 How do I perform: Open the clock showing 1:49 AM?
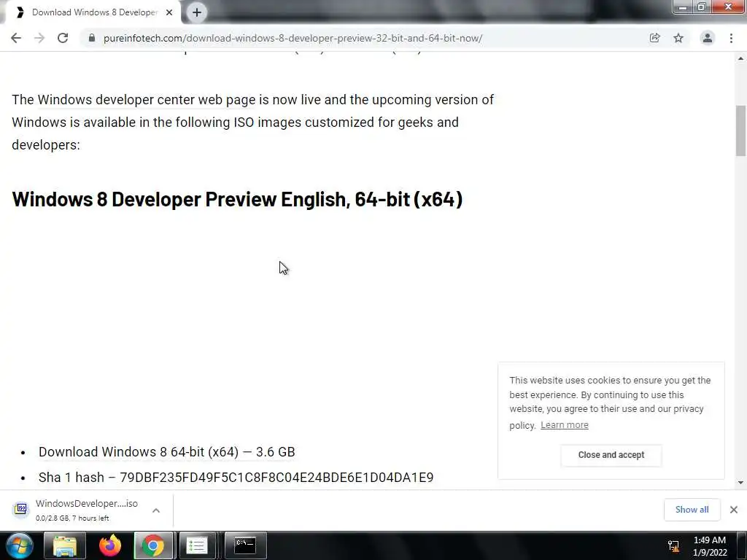(709, 546)
